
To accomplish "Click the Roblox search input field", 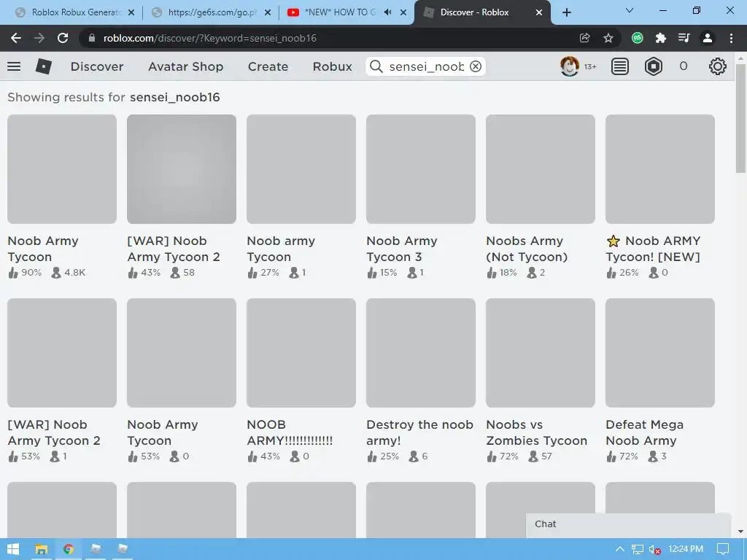I will (x=426, y=66).
